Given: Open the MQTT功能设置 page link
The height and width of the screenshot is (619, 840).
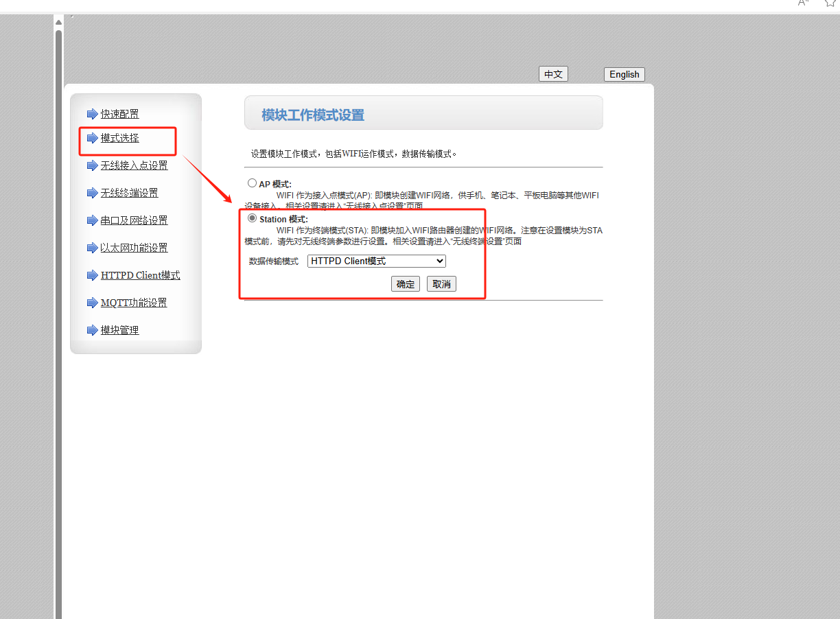Looking at the screenshot, I should pyautogui.click(x=134, y=303).
